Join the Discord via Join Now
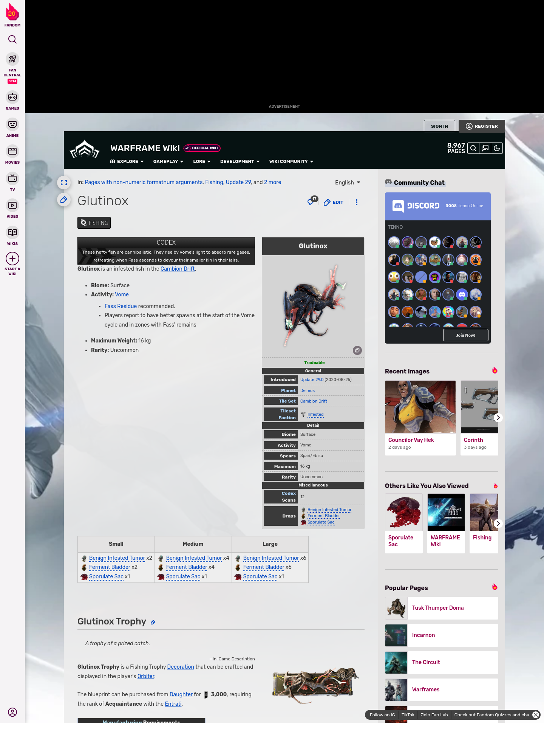Screen dimensions: 544x756 [465, 335]
